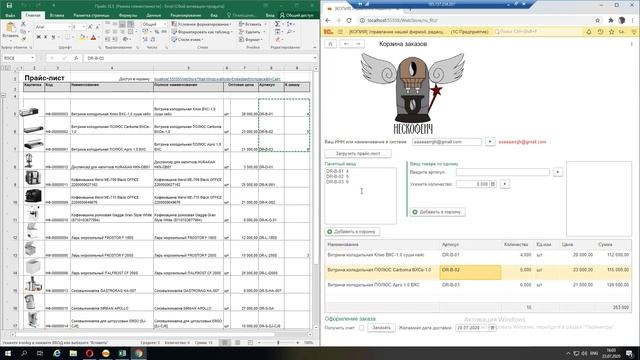Open Windows Start menu
The image size is (640, 360).
7,353
